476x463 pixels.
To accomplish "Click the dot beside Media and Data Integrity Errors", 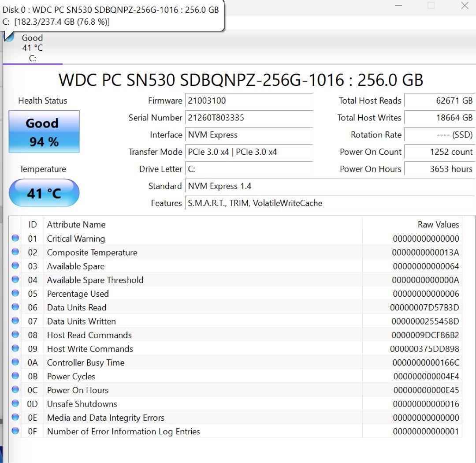I will (15, 417).
